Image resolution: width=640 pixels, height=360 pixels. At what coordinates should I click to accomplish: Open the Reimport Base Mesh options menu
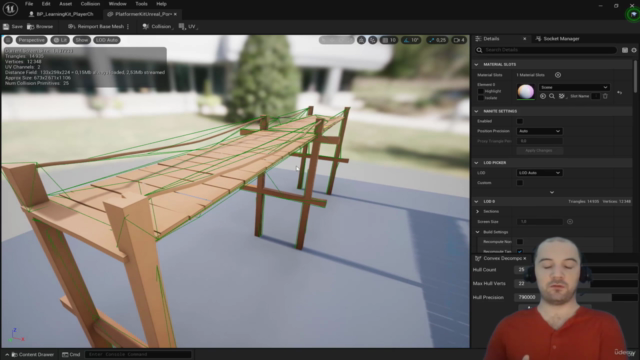click(x=128, y=27)
